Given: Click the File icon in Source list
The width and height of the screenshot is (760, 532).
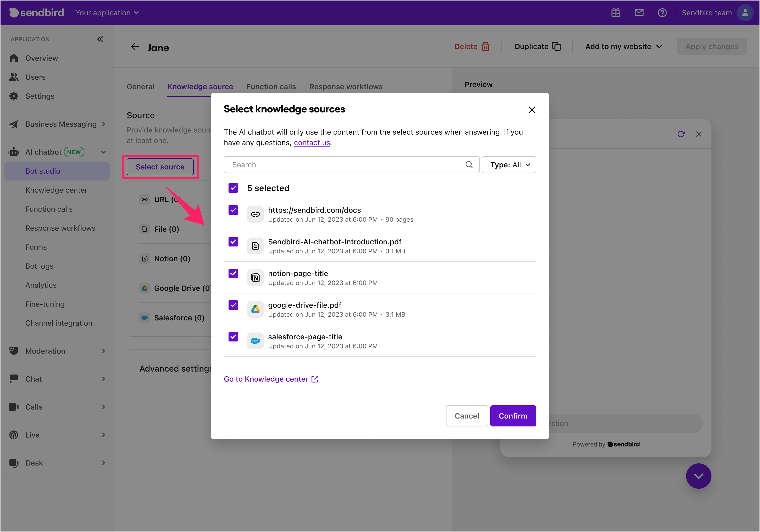Looking at the screenshot, I should click(145, 229).
